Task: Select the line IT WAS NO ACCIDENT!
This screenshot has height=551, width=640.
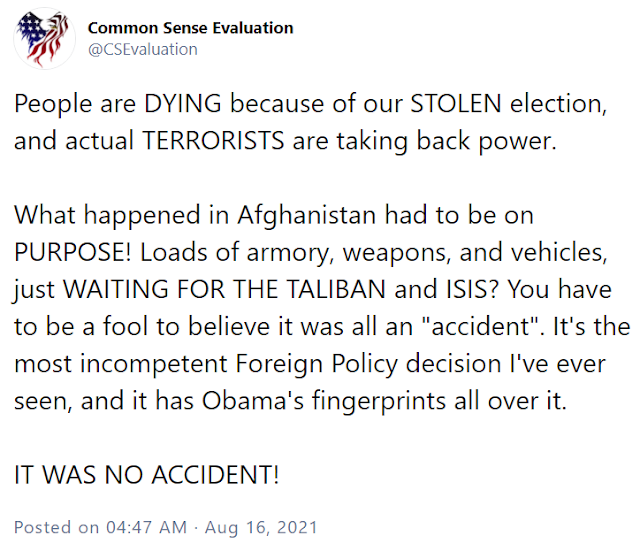Action: [147, 475]
